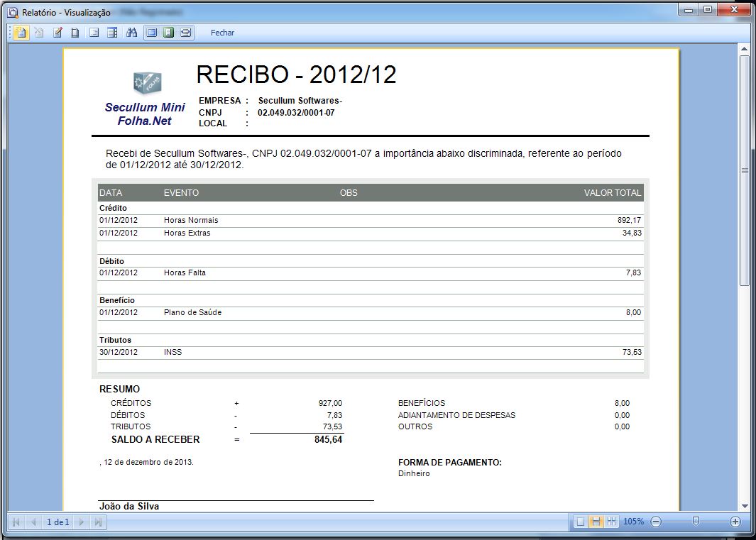The height and width of the screenshot is (540, 756).
Task: Click the 'DATA' column header
Action: coord(111,193)
